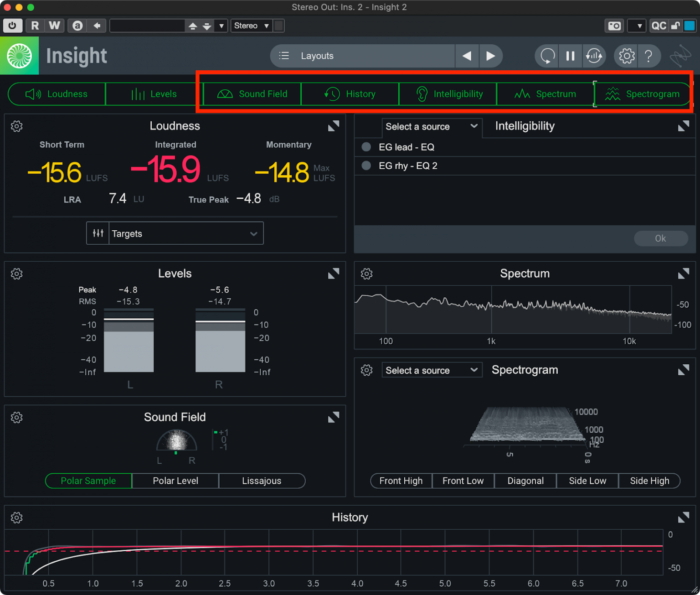Open the Select a source menu for Intelligibility
Screen dimensions: 700x595
(431, 127)
